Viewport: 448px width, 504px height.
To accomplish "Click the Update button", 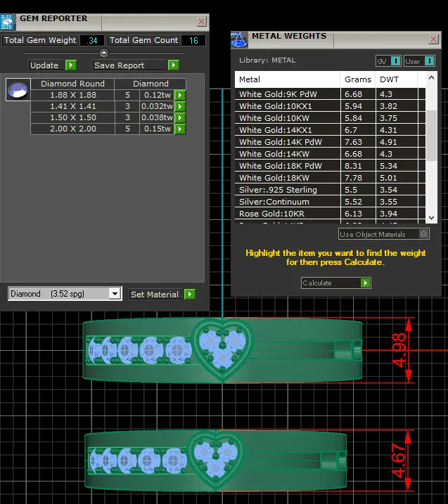I will [44, 65].
